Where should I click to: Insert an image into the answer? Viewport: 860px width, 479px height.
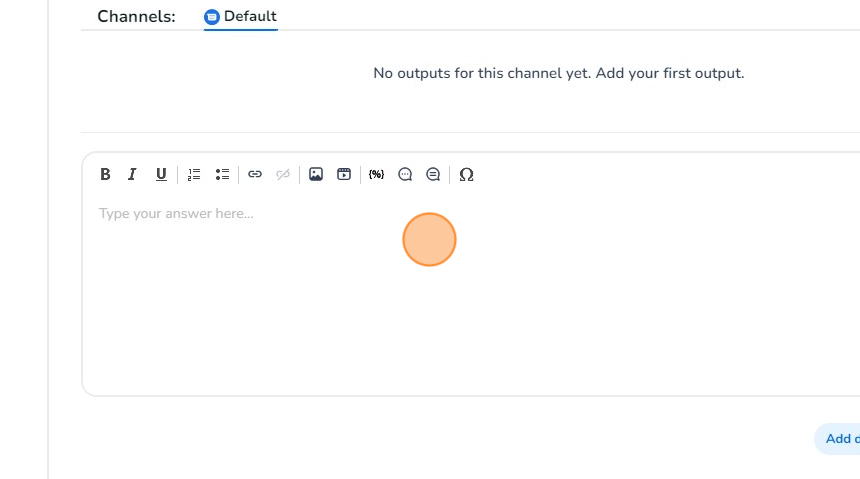click(x=316, y=174)
